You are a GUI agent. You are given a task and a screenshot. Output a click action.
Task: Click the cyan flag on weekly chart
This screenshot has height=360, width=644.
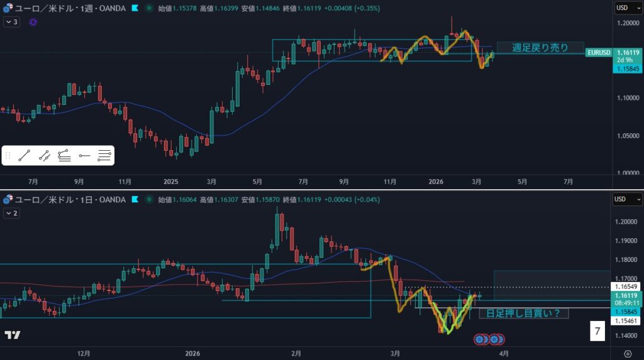coord(132,8)
